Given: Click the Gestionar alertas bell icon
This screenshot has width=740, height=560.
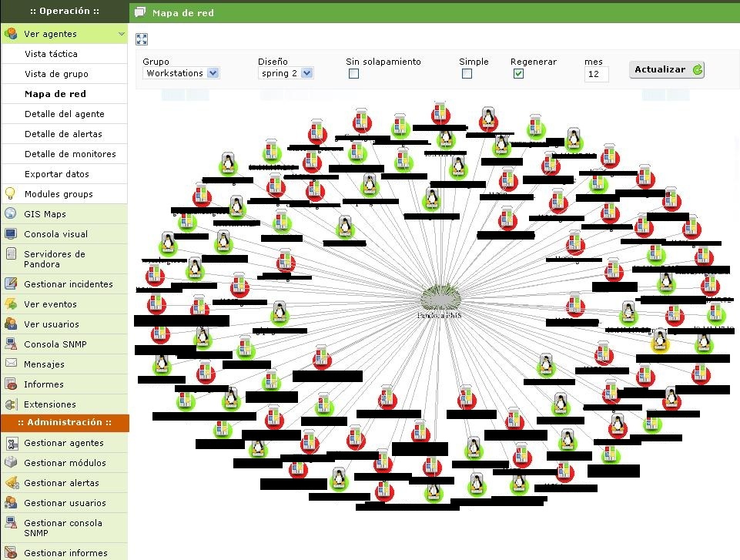Looking at the screenshot, I should pos(11,483).
